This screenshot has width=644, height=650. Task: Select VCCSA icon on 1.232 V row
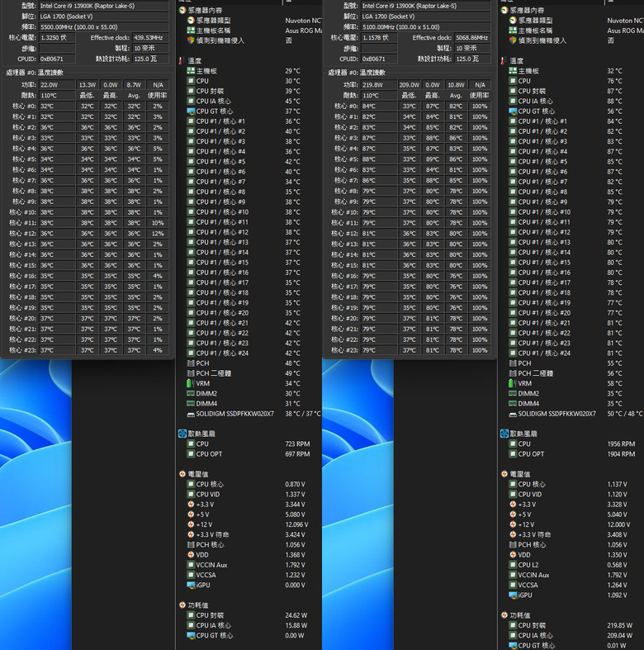click(191, 575)
